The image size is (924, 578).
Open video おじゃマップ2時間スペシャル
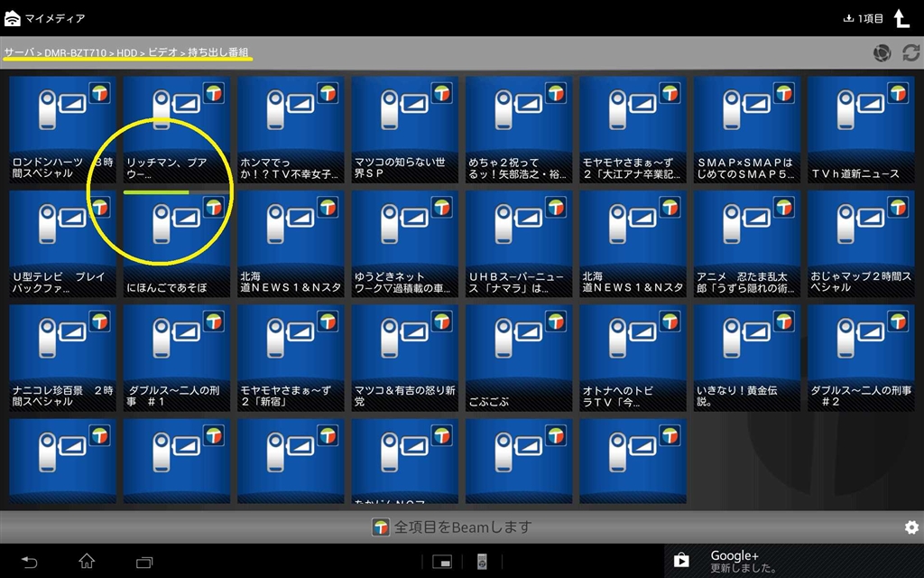[861, 244]
